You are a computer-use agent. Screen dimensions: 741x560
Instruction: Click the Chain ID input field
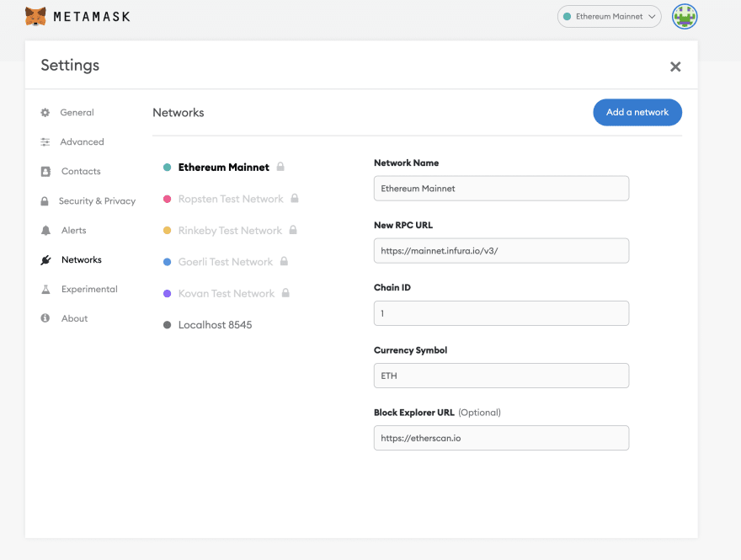[501, 313]
